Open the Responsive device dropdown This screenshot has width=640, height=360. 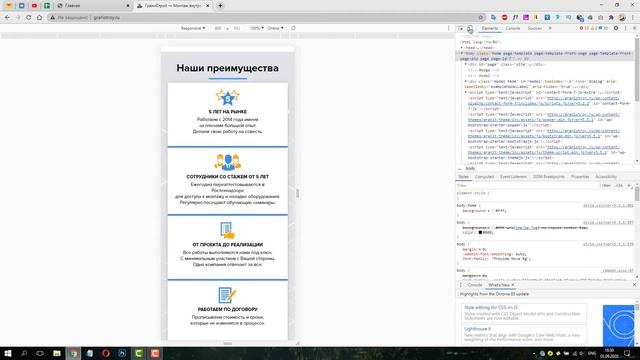point(193,28)
